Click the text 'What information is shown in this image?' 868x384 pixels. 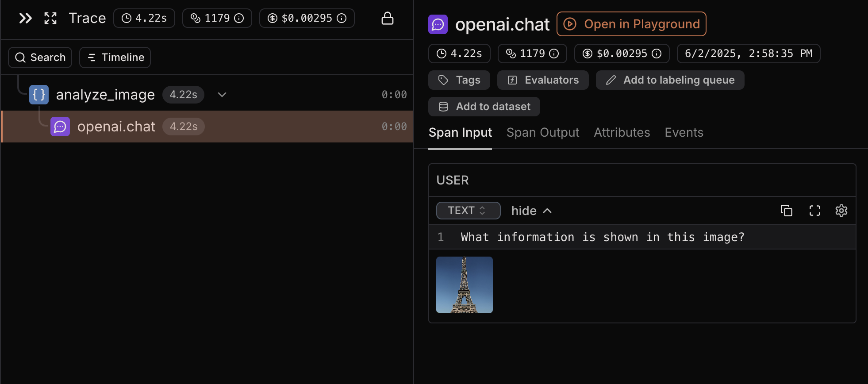[603, 237]
